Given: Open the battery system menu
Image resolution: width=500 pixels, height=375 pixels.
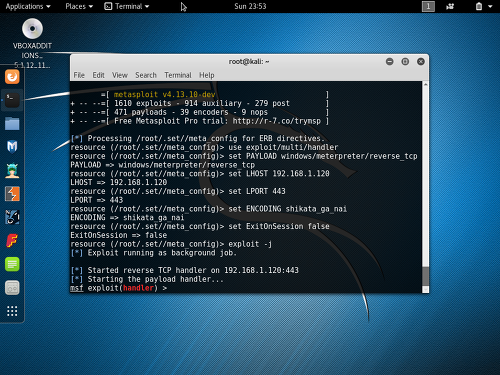Looking at the screenshot, I should pyautogui.click(x=484, y=6).
